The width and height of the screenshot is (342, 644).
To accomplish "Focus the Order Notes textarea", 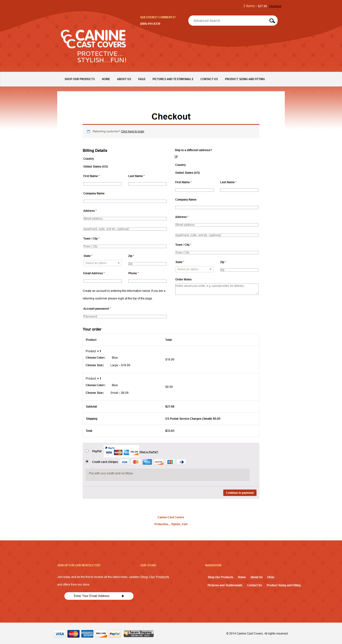I will tap(217, 289).
